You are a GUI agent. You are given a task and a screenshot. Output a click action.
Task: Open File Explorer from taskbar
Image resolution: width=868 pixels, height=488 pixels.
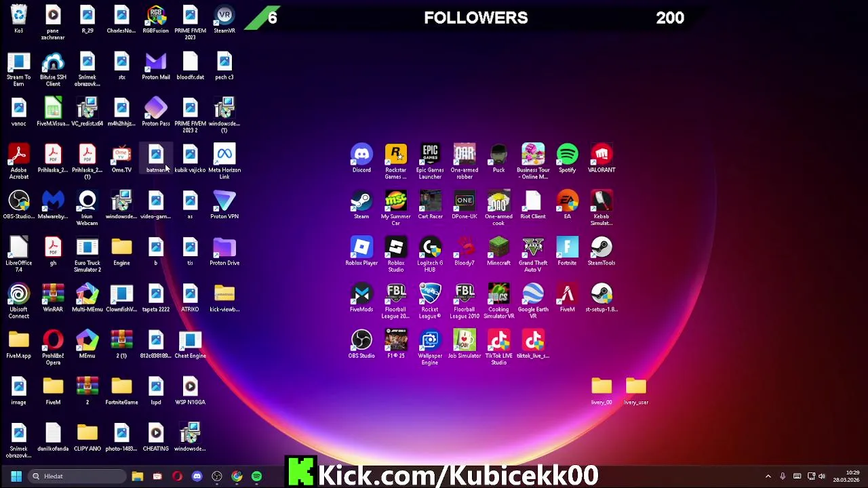(x=138, y=476)
